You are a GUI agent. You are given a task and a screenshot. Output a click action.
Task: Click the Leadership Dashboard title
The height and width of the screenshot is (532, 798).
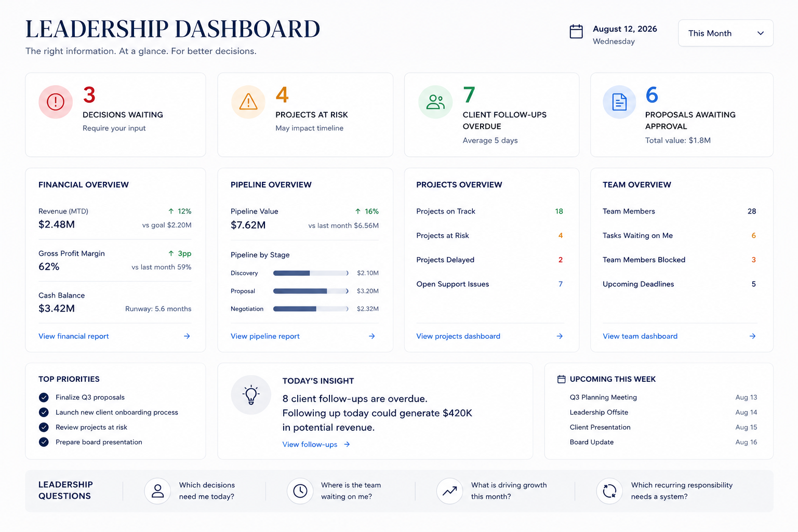click(x=173, y=29)
